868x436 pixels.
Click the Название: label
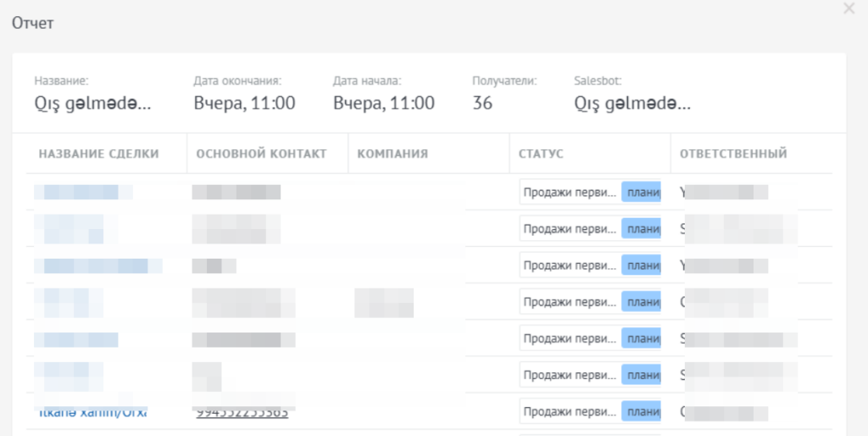(x=61, y=81)
